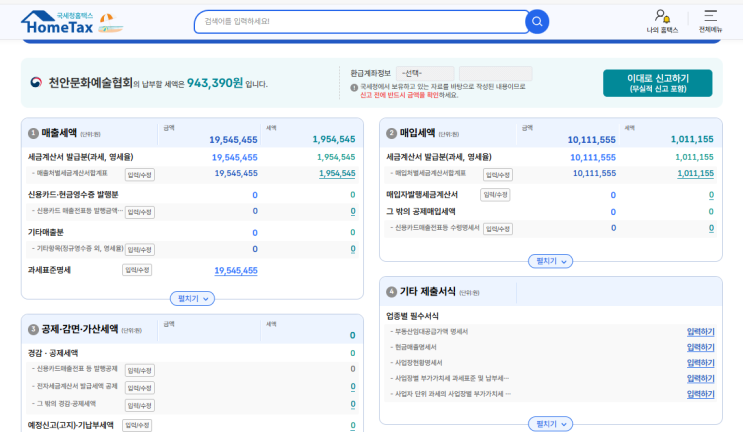Click 기타 제출서식 section heading
The image size is (743, 432).
point(427,292)
